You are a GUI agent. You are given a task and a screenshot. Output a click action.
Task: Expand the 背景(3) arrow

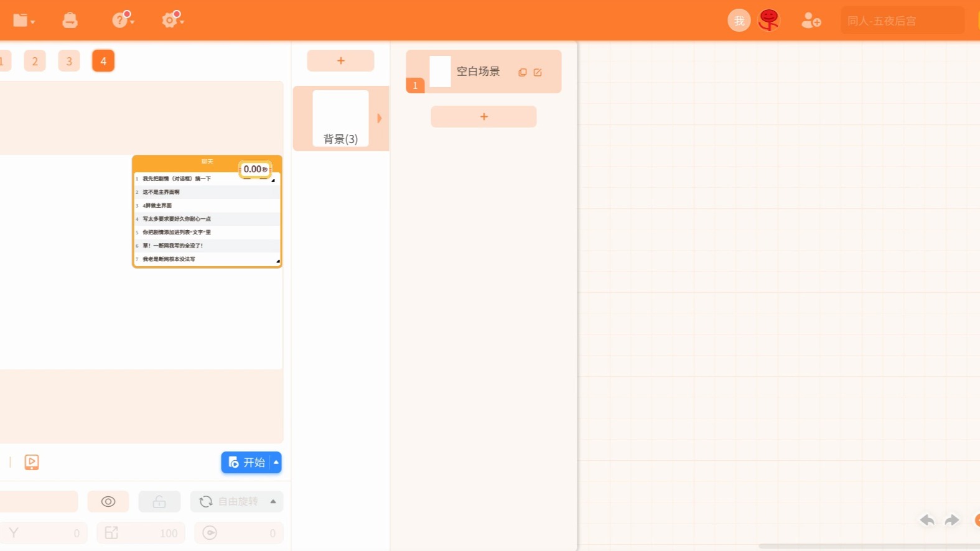coord(380,118)
